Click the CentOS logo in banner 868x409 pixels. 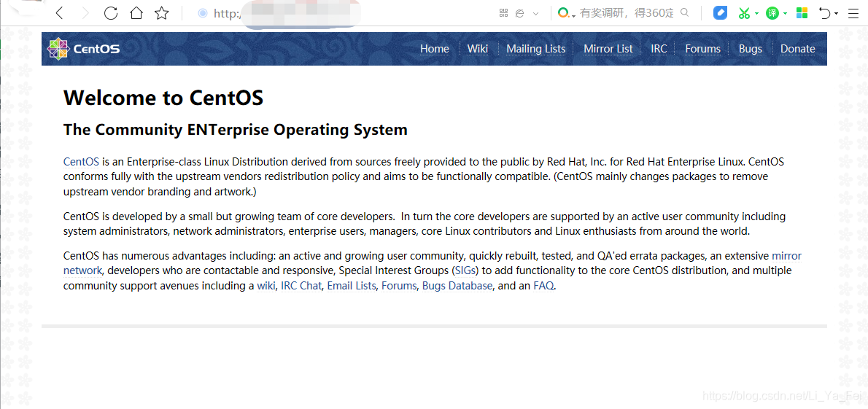pos(83,49)
